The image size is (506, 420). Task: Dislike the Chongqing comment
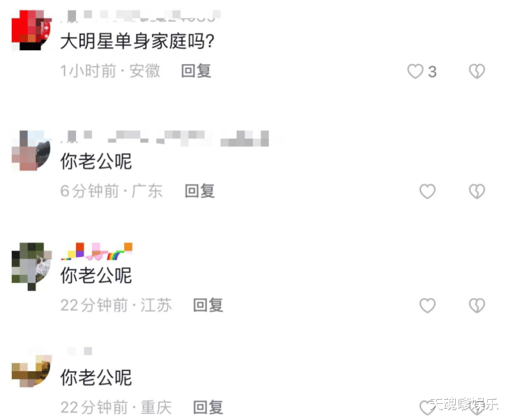click(x=477, y=408)
